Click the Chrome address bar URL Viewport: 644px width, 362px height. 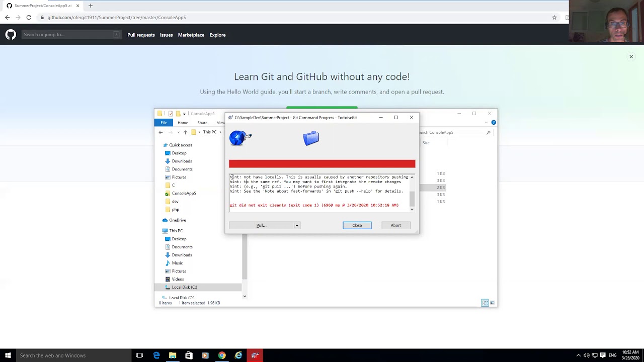point(117,18)
